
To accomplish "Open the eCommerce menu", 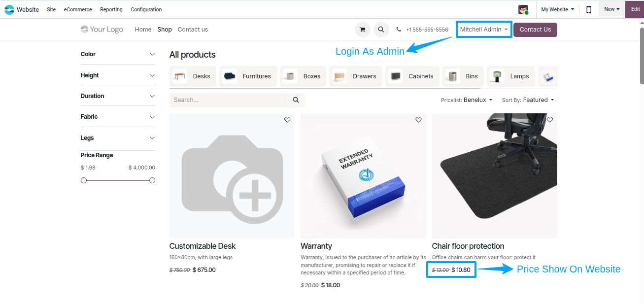I will coord(78,9).
